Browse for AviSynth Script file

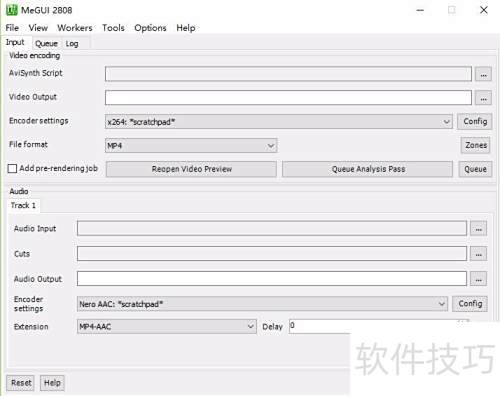click(x=483, y=74)
